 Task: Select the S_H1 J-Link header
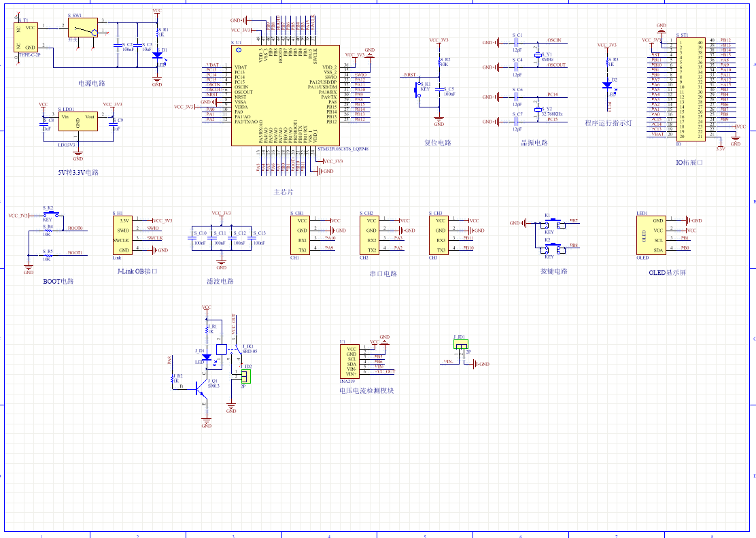coord(122,235)
